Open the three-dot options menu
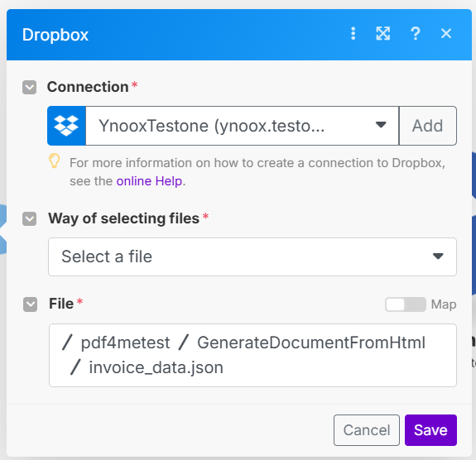476x460 pixels. (353, 33)
